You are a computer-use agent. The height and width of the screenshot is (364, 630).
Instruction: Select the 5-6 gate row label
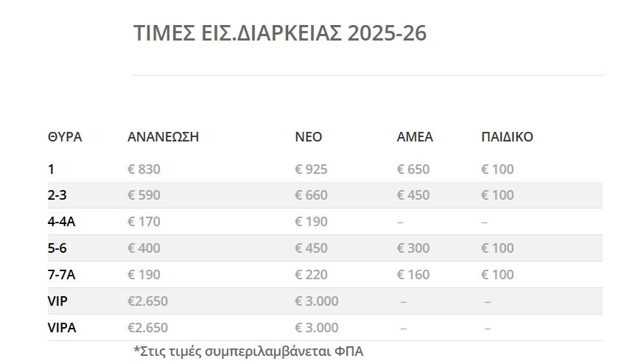tap(57, 248)
